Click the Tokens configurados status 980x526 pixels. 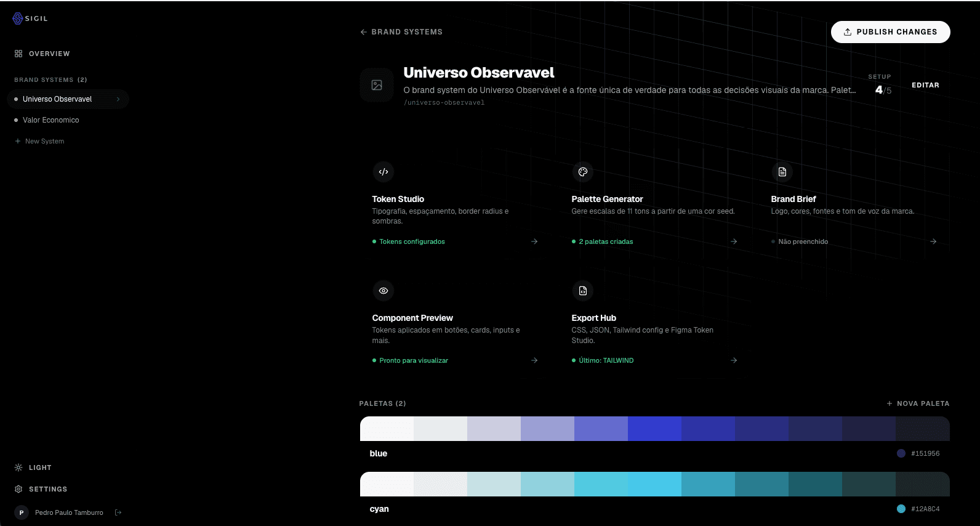click(x=409, y=241)
